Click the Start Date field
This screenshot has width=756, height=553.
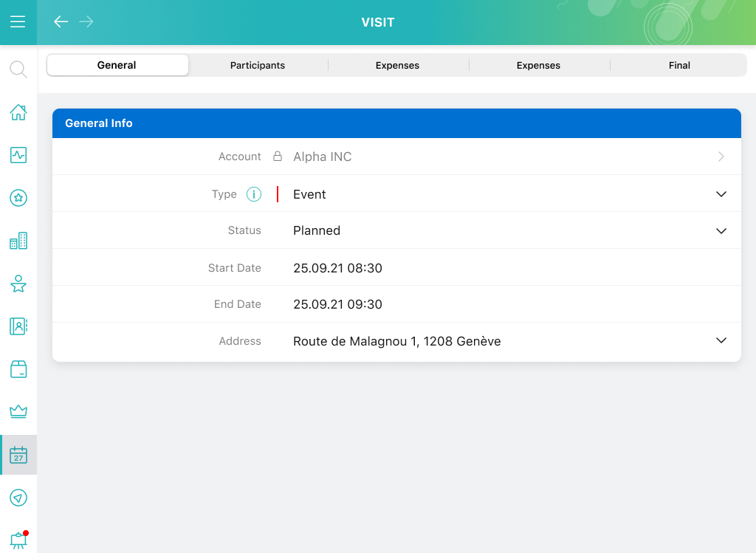[x=337, y=267]
